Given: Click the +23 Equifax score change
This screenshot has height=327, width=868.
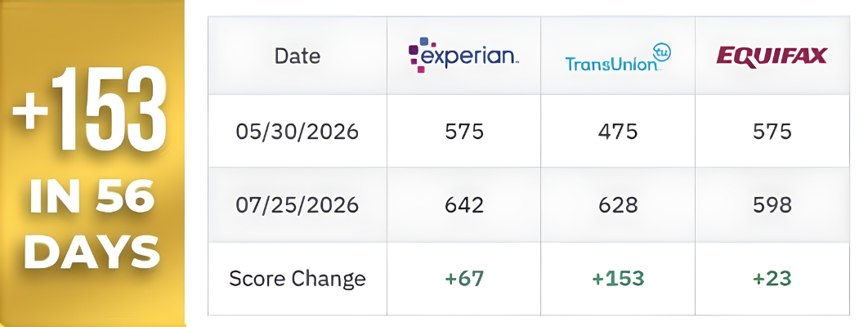Looking at the screenshot, I should (x=772, y=278).
